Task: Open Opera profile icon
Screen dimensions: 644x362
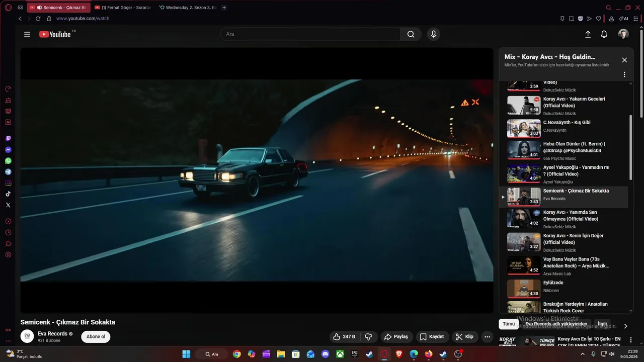Action: [x=611, y=19]
